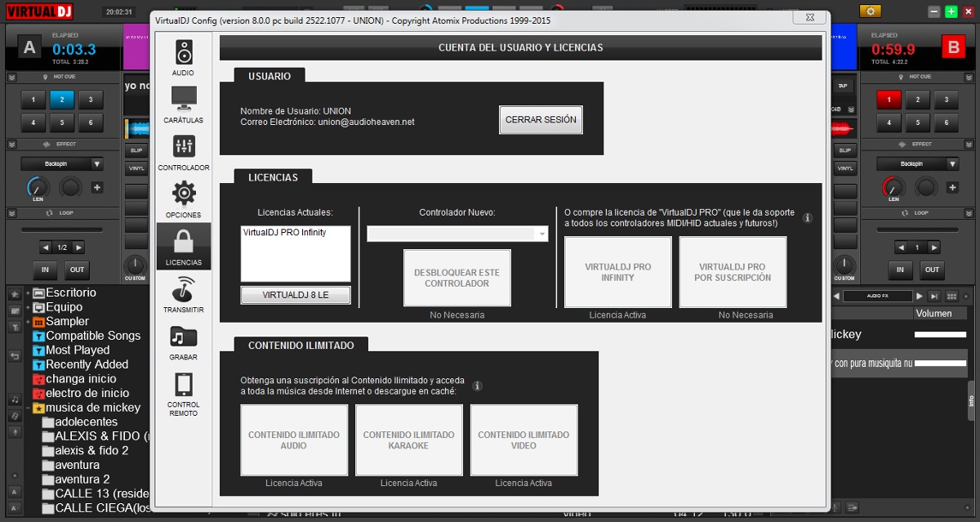Expand the Equipo tree node
Viewport: 980px width, 522px height.
pyautogui.click(x=28, y=307)
